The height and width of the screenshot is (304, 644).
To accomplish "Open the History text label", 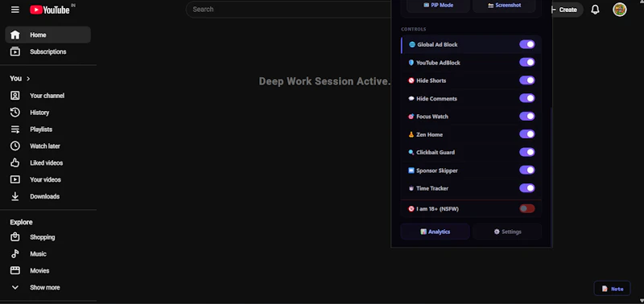I will tap(39, 113).
